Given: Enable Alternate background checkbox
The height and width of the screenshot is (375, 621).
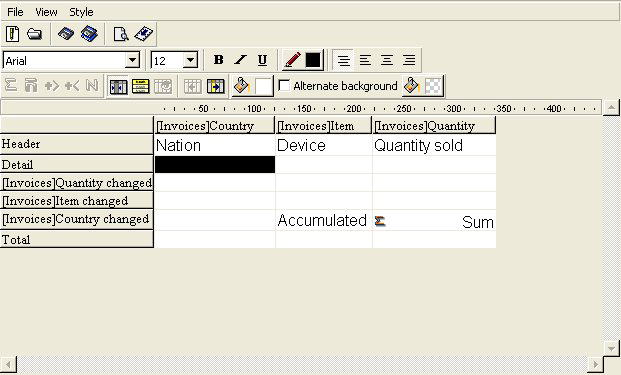Looking at the screenshot, I should [284, 85].
